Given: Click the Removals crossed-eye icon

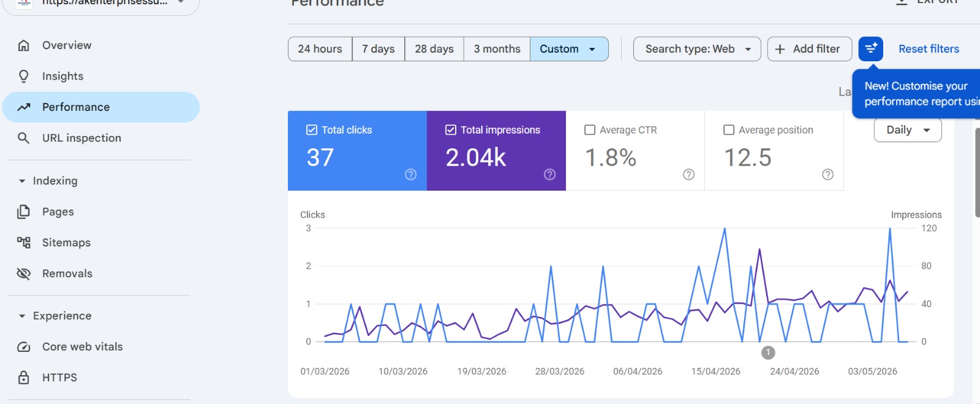Looking at the screenshot, I should point(24,273).
